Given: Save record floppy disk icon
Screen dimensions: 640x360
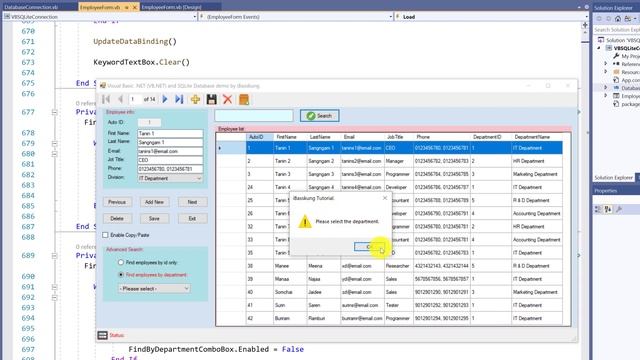Looking at the screenshot, I should click(x=211, y=99).
